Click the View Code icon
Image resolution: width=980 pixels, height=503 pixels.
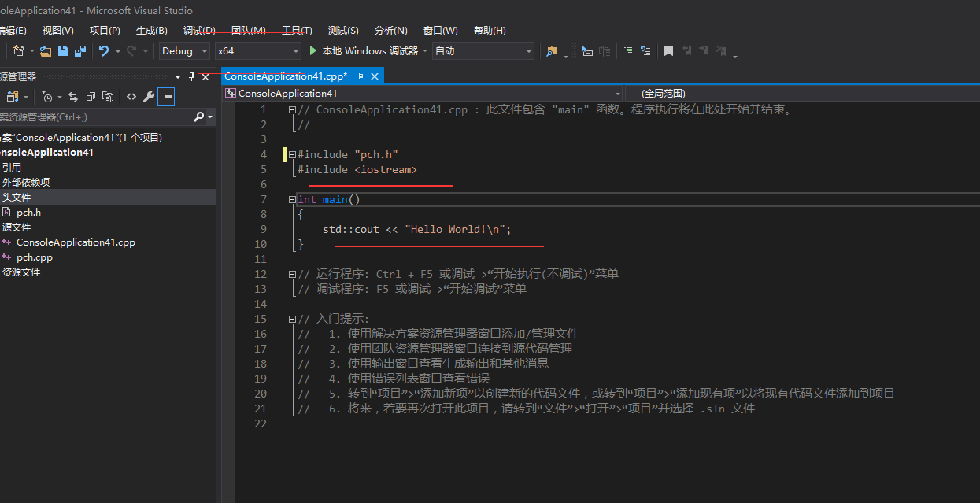(x=131, y=96)
